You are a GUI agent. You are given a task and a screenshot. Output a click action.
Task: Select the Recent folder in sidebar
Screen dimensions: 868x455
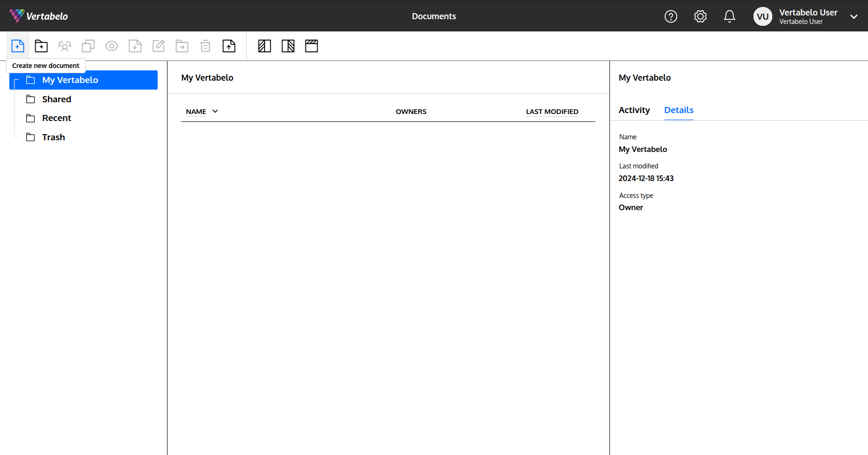tap(56, 118)
